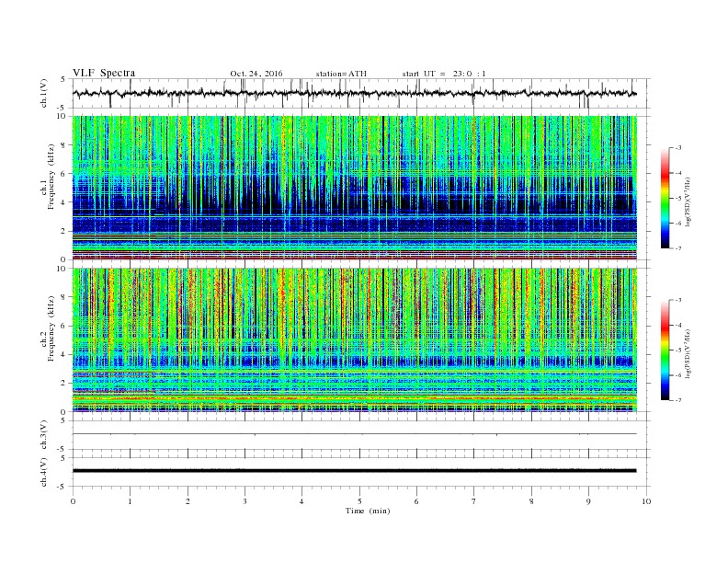
Task: Click the '0' label on the time axis
Action: tap(73, 501)
